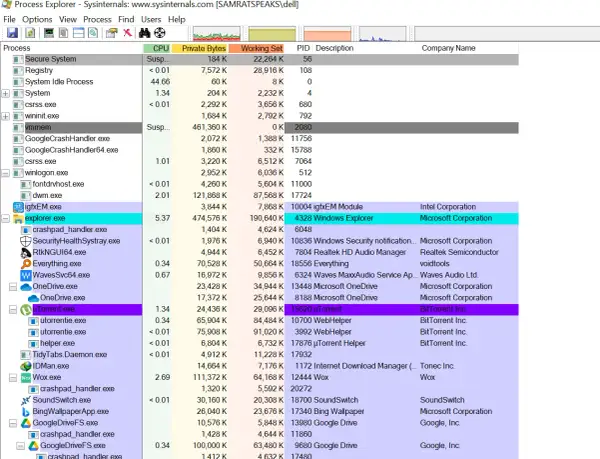Click the TidyTabs.Daemon.exe icon
Screen dimensions: 600x459
[x=26, y=355]
